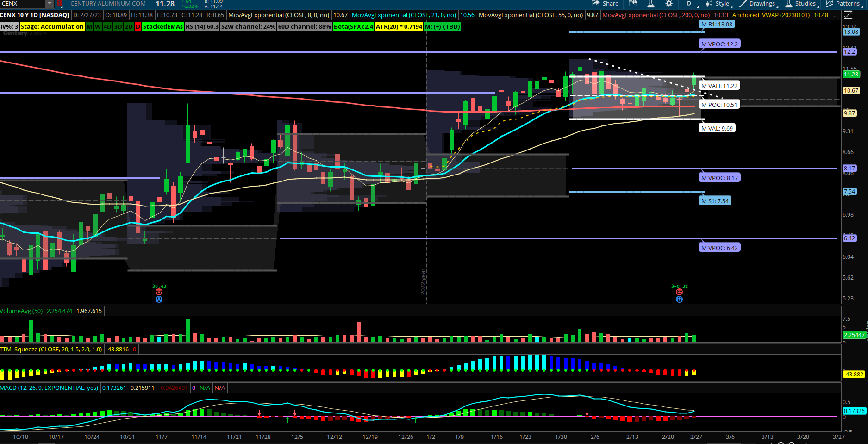
Task: Click the MACD red down arrow near 11/28
Action: (259, 413)
